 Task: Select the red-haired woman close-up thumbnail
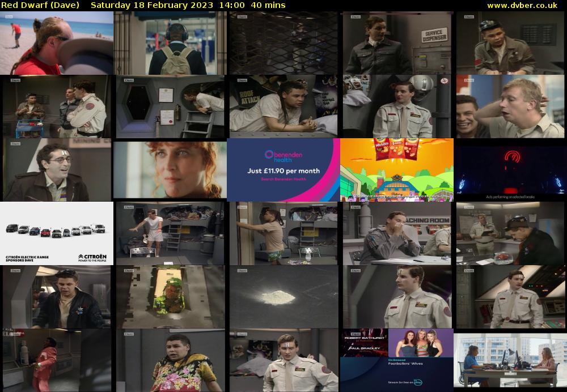click(x=170, y=170)
